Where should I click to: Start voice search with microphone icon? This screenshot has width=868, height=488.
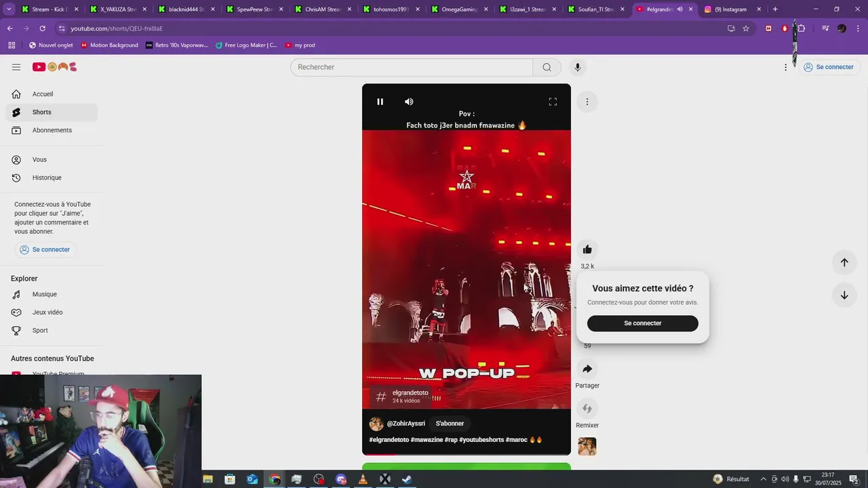pyautogui.click(x=578, y=67)
